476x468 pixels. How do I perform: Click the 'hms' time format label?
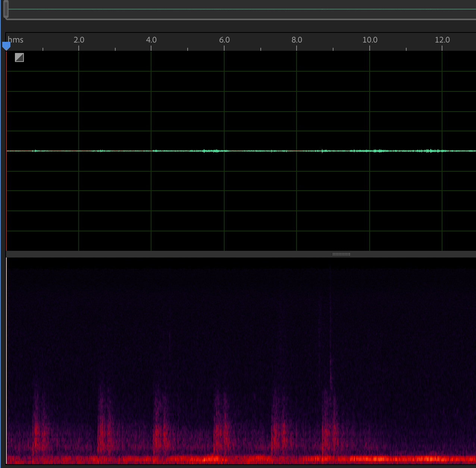pos(16,40)
